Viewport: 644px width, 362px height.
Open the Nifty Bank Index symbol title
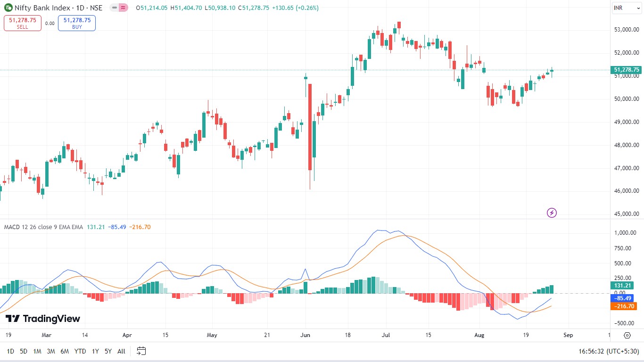coord(58,8)
